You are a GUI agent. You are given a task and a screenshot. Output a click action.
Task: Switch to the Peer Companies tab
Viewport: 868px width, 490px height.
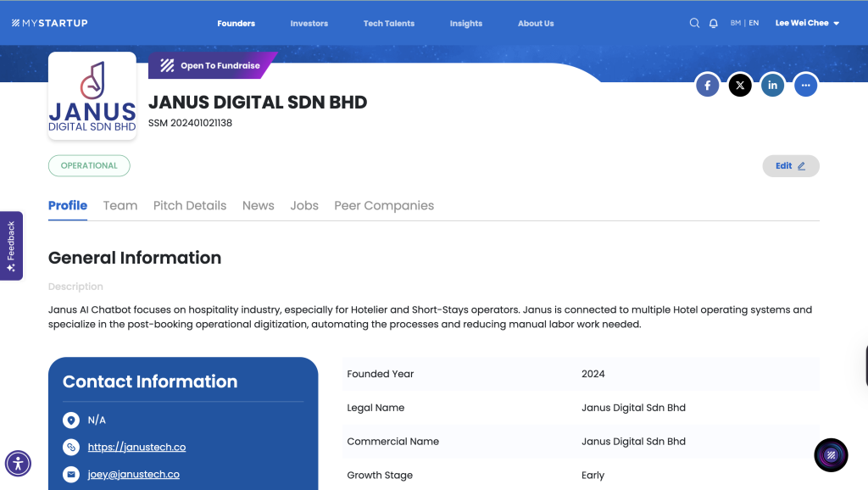click(384, 205)
